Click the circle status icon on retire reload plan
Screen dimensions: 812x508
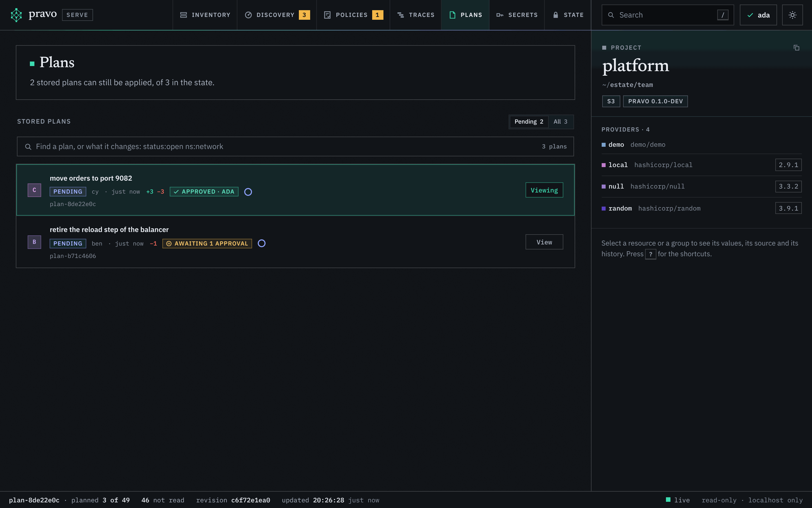261,243
